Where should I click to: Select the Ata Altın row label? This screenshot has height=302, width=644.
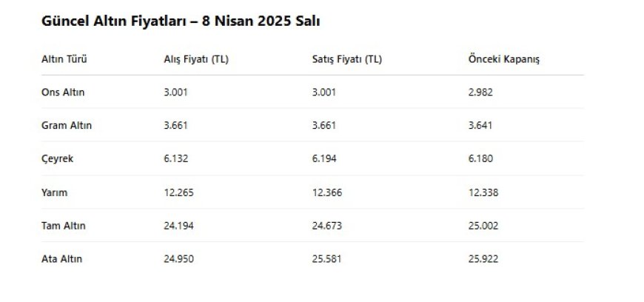[x=61, y=259]
